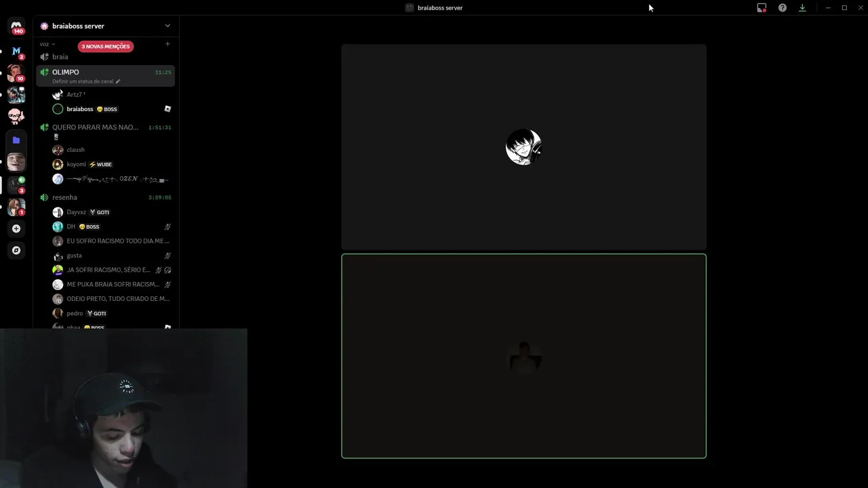Open the inbox icon in title bar
Image resolution: width=868 pixels, height=488 pixels.
pos(762,7)
